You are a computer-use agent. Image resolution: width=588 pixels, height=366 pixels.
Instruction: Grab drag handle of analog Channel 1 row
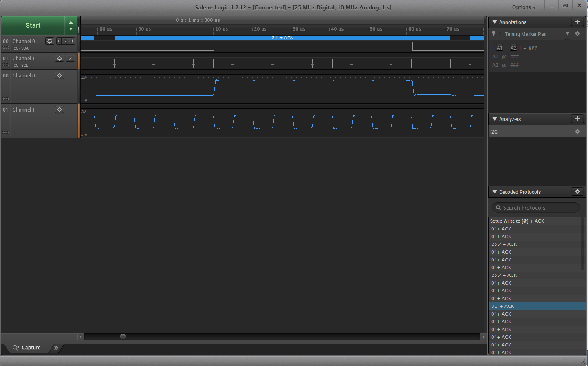tap(6, 133)
